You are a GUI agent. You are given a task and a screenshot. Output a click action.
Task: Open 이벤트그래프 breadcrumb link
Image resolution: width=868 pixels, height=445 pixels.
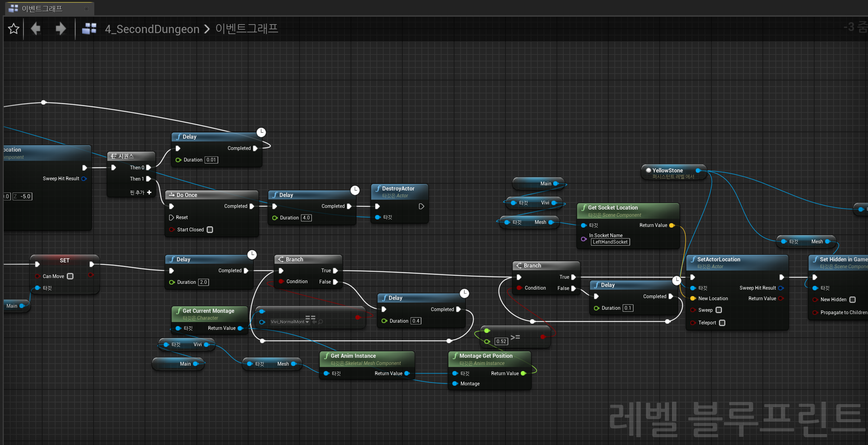pyautogui.click(x=247, y=28)
